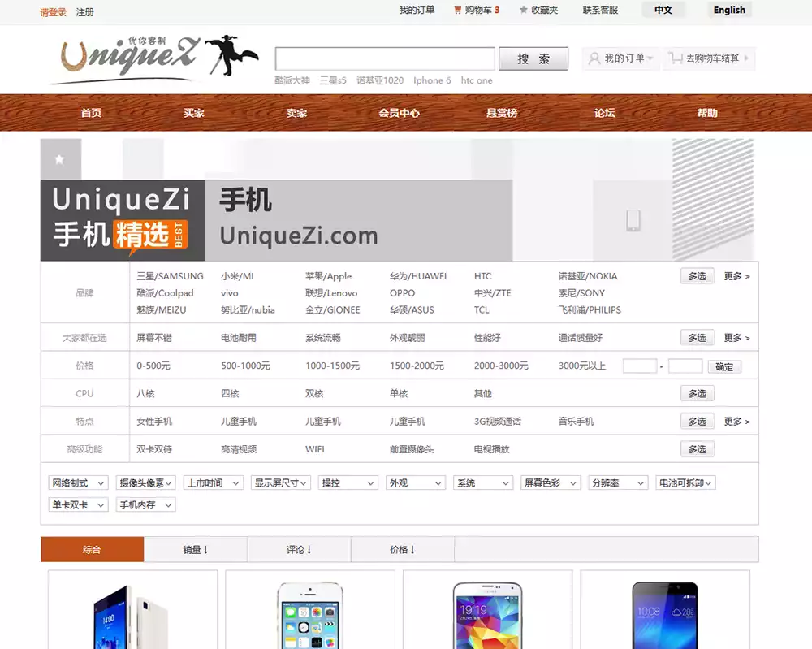Filter by brand 三星/SAMSUNG
This screenshot has width=812, height=649.
(170, 276)
